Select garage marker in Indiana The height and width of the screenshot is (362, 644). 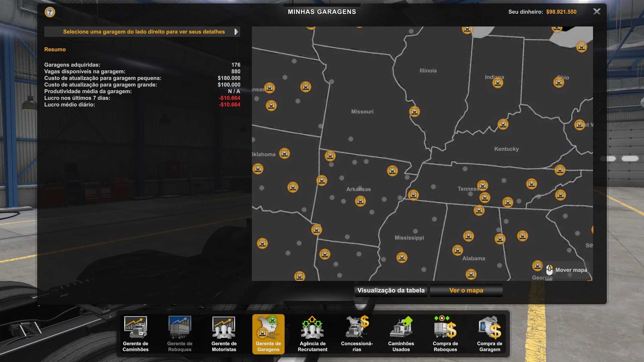(498, 83)
